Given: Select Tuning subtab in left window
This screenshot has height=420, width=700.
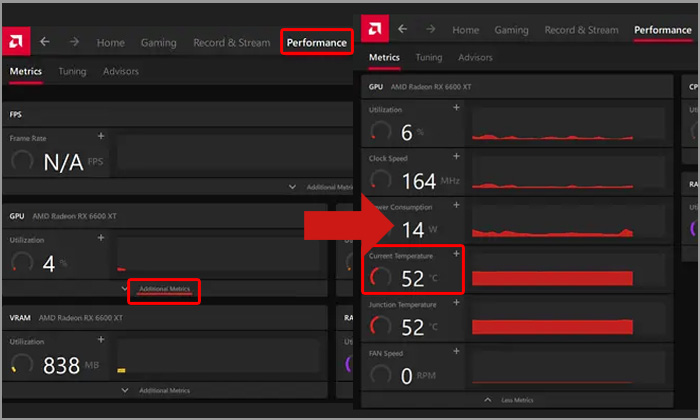Looking at the screenshot, I should pyautogui.click(x=72, y=71).
